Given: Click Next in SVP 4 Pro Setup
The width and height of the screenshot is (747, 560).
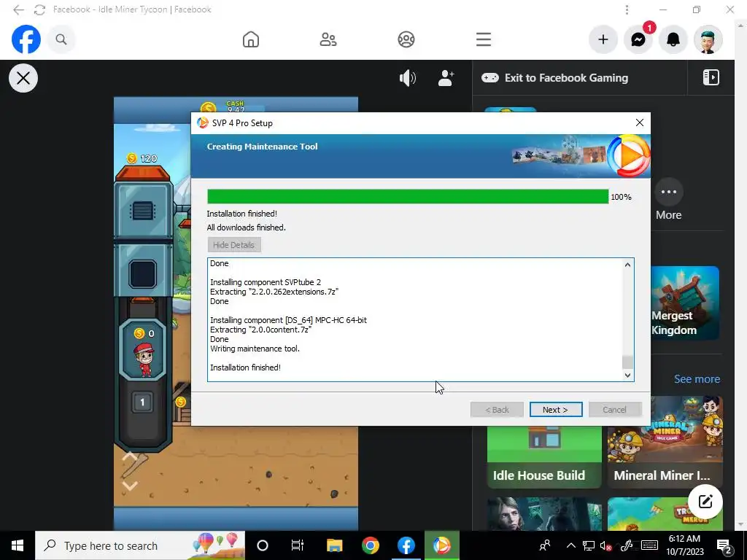Looking at the screenshot, I should click(555, 410).
